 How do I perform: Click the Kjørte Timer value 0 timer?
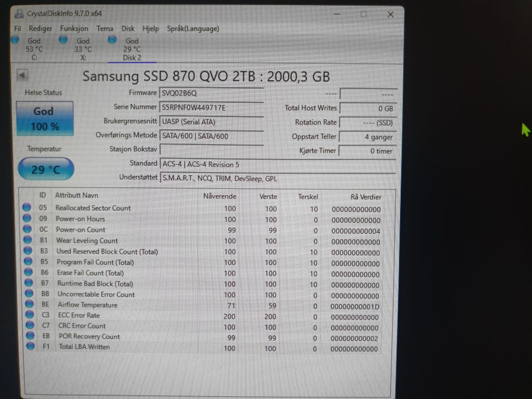367,151
